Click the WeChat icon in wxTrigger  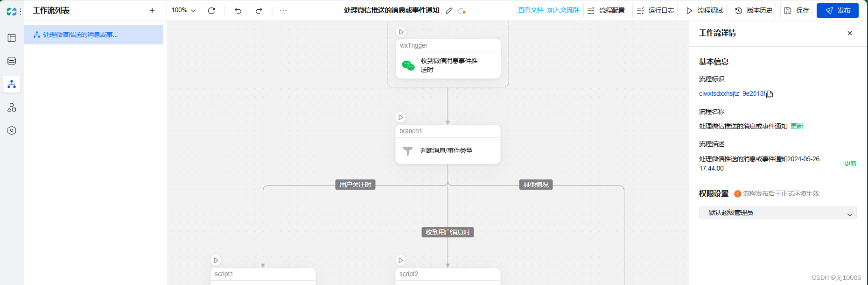(x=408, y=65)
